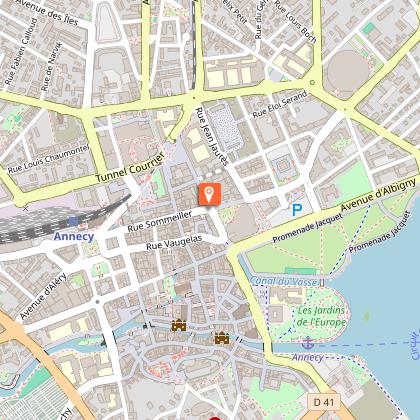Select the right brown castle icon
The height and width of the screenshot is (420, 420).
[x=222, y=338]
